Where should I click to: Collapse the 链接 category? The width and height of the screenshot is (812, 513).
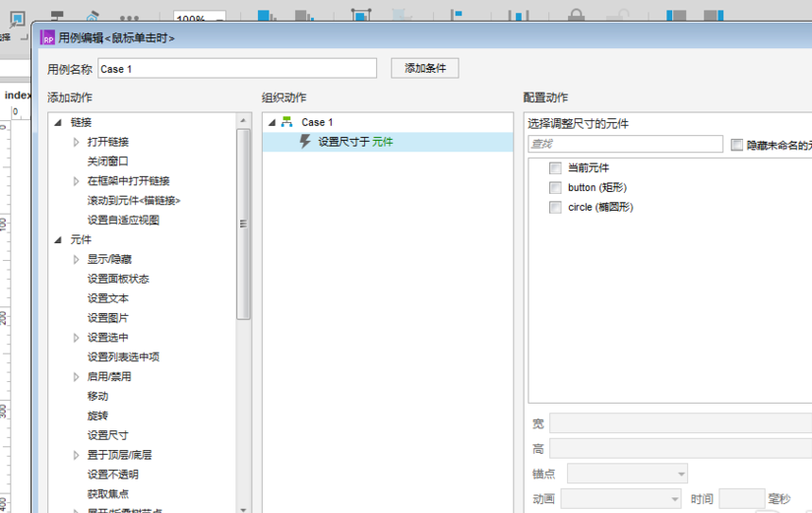pos(58,123)
